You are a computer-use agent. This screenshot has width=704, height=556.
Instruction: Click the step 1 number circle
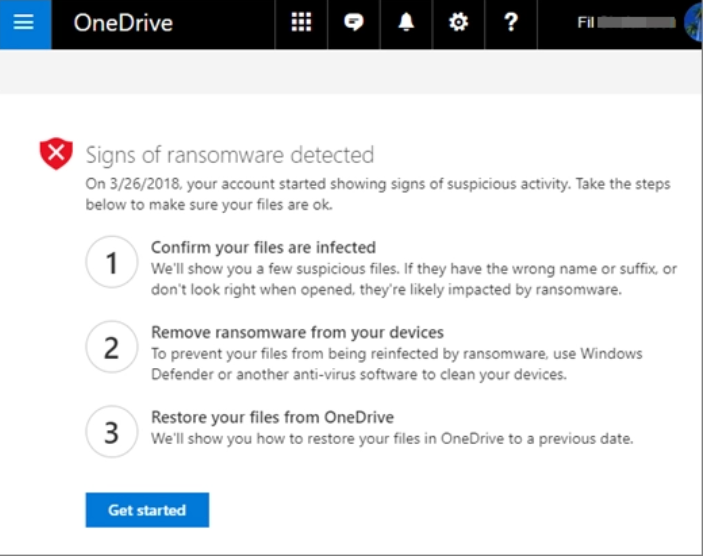[x=112, y=262]
